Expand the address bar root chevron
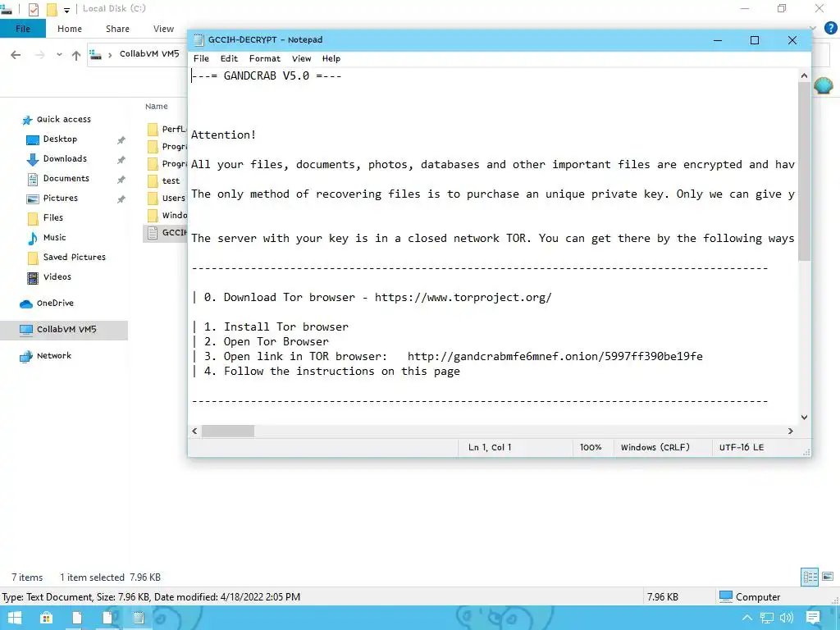 tap(110, 55)
